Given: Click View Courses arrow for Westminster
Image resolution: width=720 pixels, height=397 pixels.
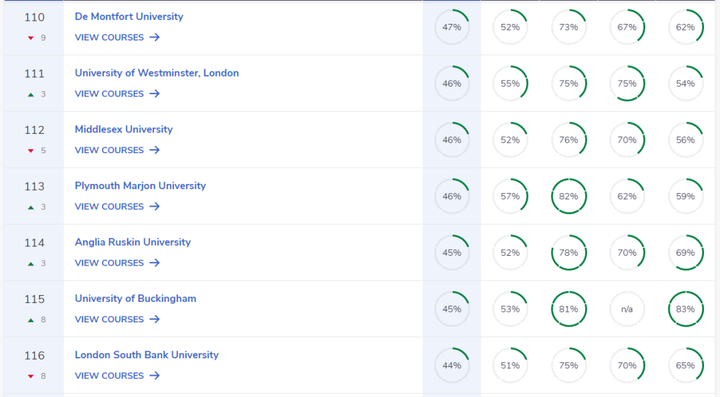Looking at the screenshot, I should (155, 94).
